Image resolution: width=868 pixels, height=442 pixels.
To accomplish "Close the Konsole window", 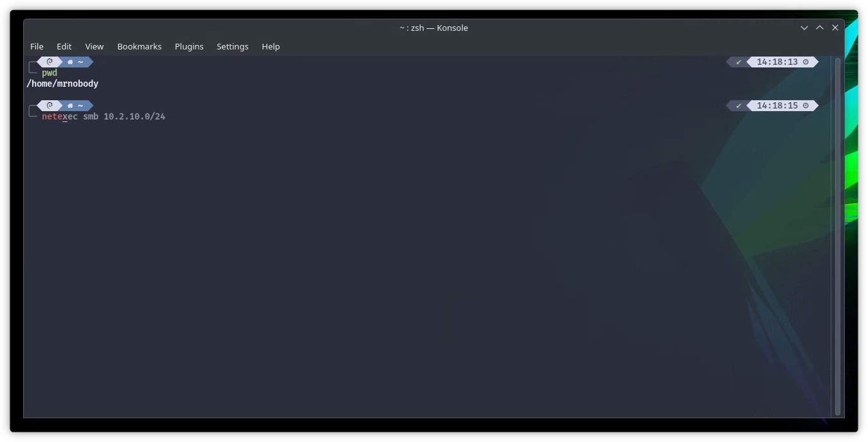I will [x=835, y=28].
